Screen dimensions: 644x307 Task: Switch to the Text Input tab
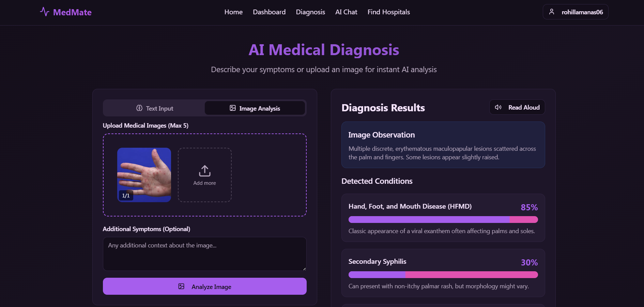(154, 108)
